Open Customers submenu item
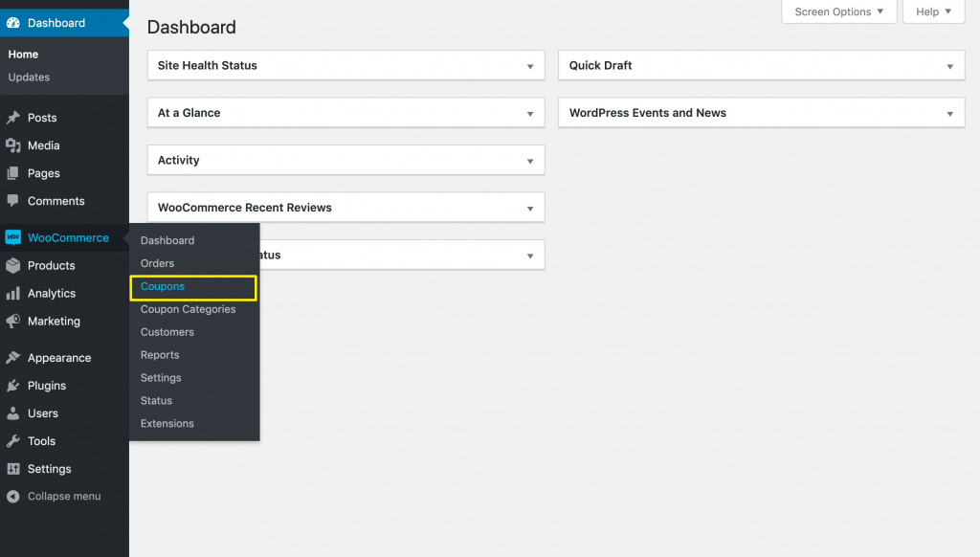Viewport: 980px width, 557px height. pyautogui.click(x=167, y=332)
